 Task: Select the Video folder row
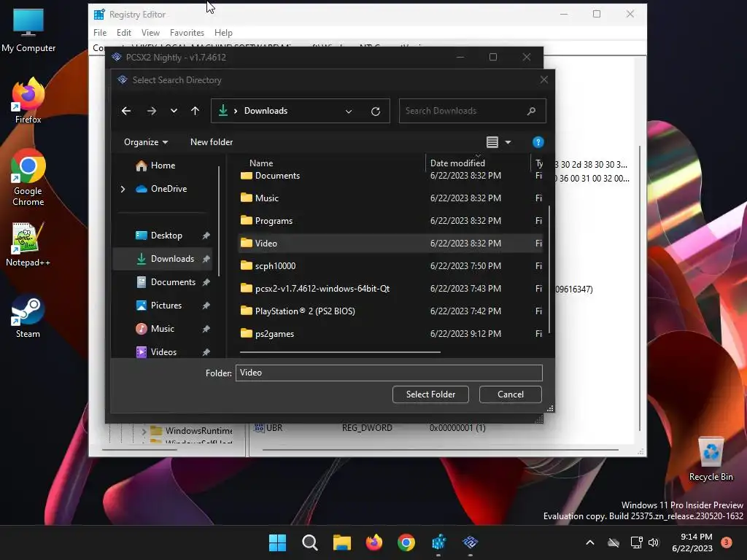point(391,244)
